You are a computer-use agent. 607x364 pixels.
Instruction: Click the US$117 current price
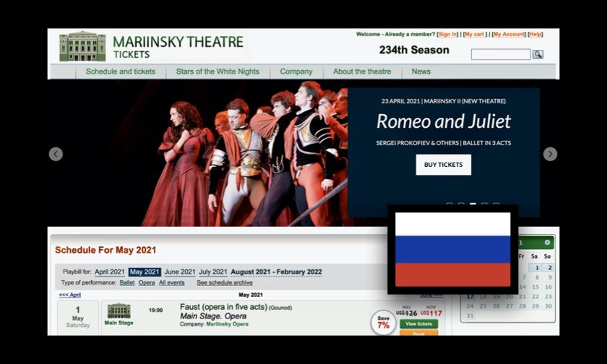click(431, 313)
